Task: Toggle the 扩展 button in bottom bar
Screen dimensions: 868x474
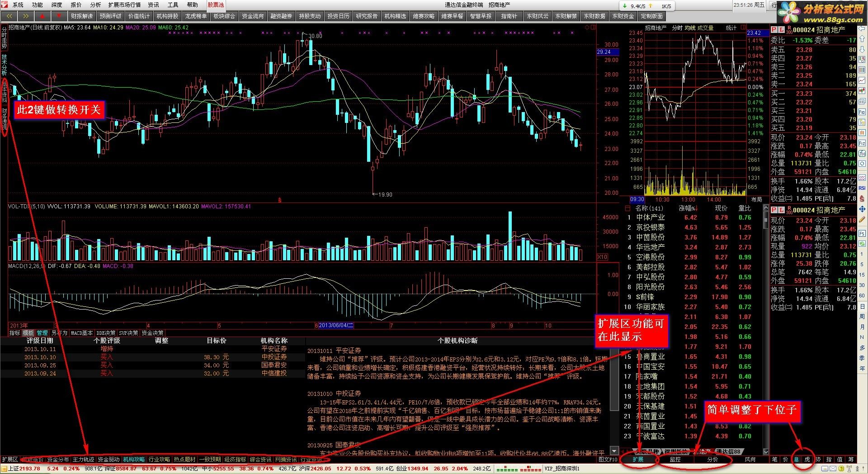Action: point(638,459)
